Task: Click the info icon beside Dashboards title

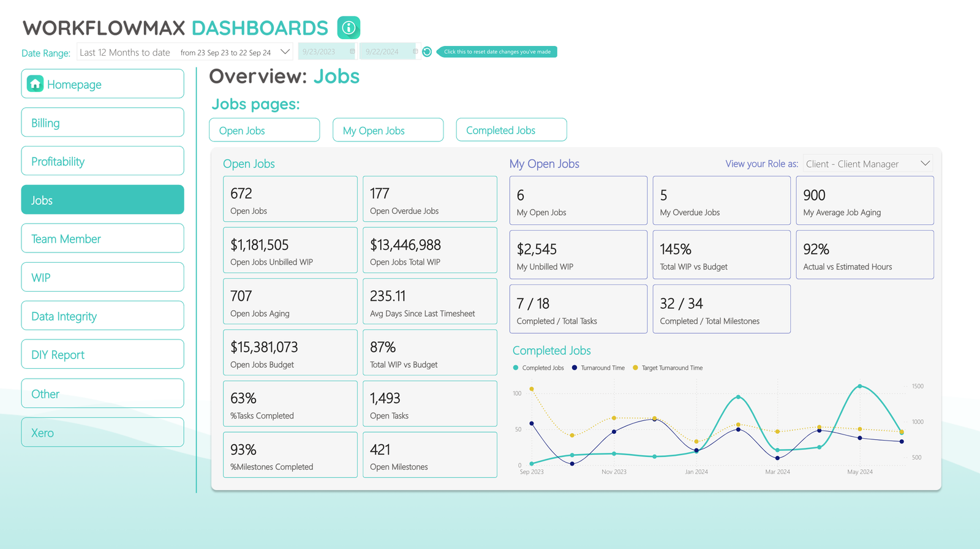Action: (349, 28)
